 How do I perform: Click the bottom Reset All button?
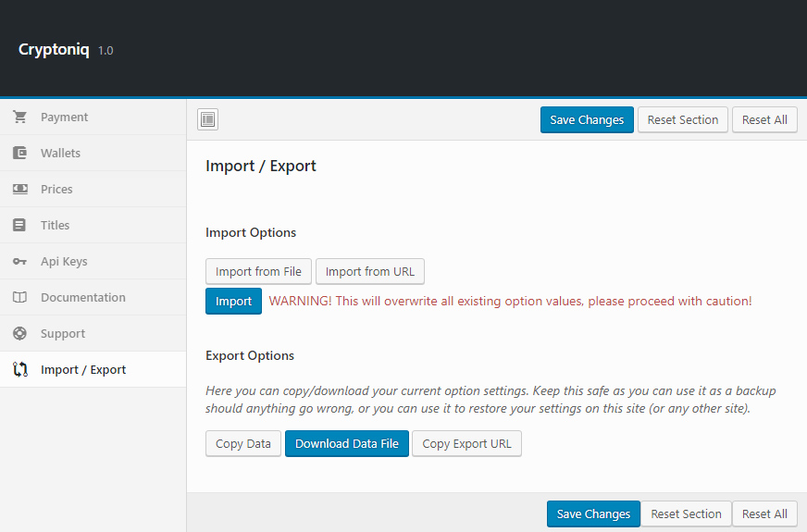(764, 514)
